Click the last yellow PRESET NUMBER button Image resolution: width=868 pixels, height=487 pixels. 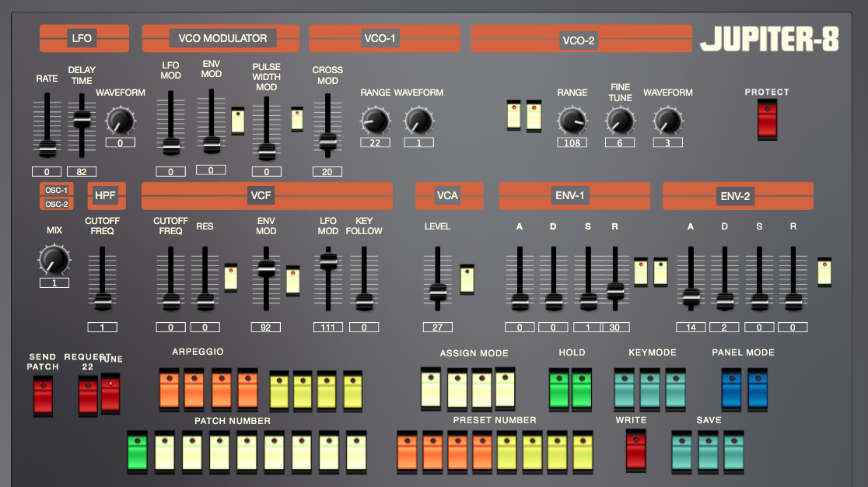pyautogui.click(x=583, y=452)
